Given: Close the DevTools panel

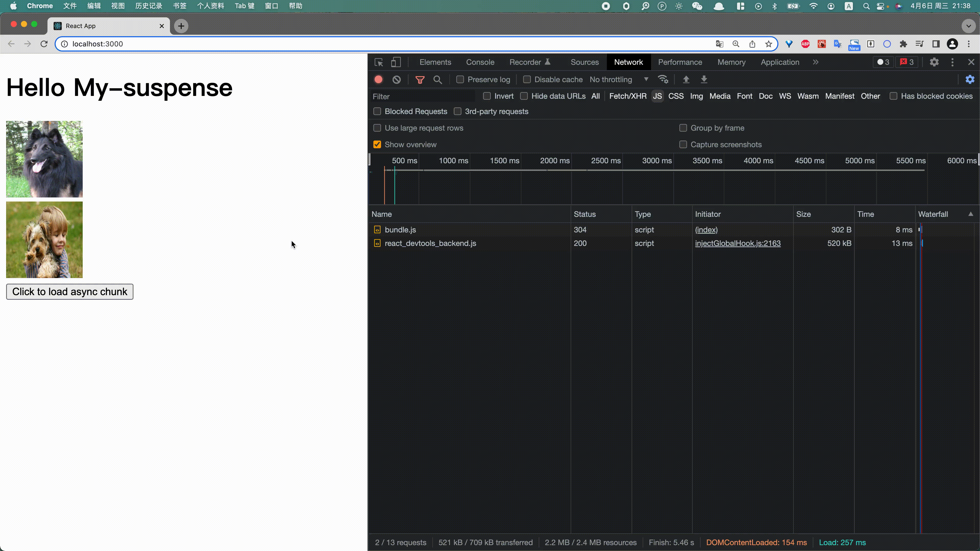Looking at the screenshot, I should coord(971,62).
